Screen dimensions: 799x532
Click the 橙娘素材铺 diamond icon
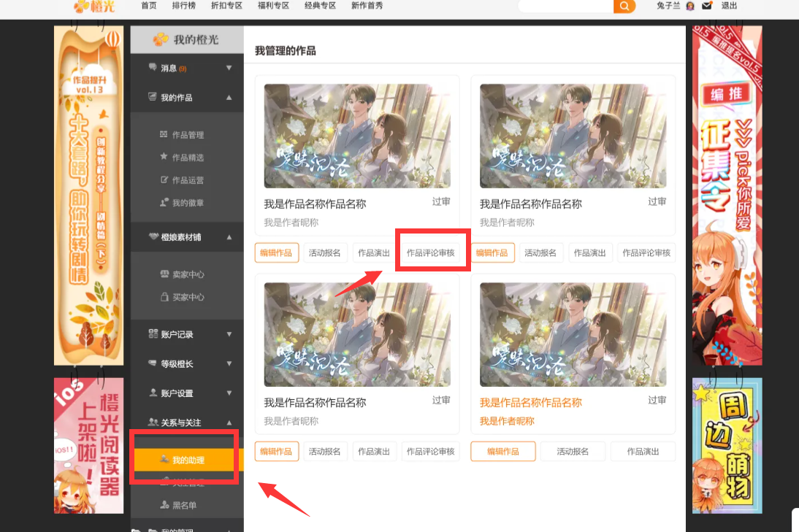[x=153, y=236]
